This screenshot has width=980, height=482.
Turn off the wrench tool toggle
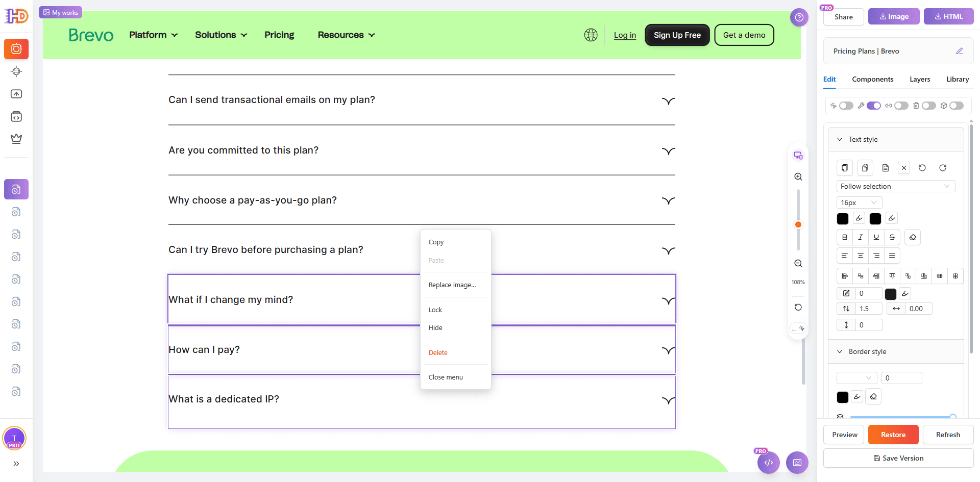pyautogui.click(x=873, y=106)
